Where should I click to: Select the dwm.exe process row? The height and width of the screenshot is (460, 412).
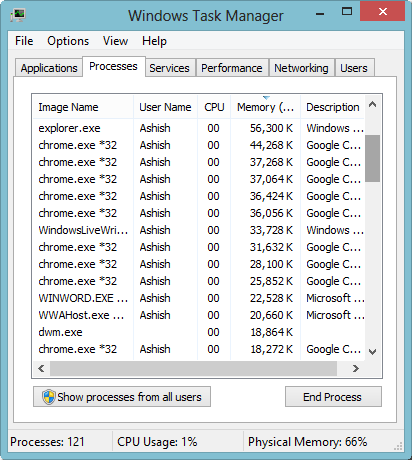coord(199,332)
